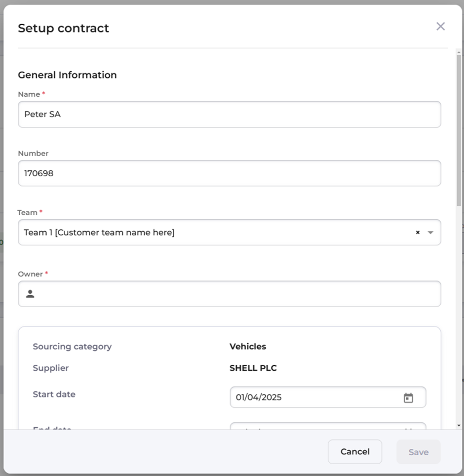Click the SHELL PLC supplier name
The image size is (464, 476).
[253, 368]
